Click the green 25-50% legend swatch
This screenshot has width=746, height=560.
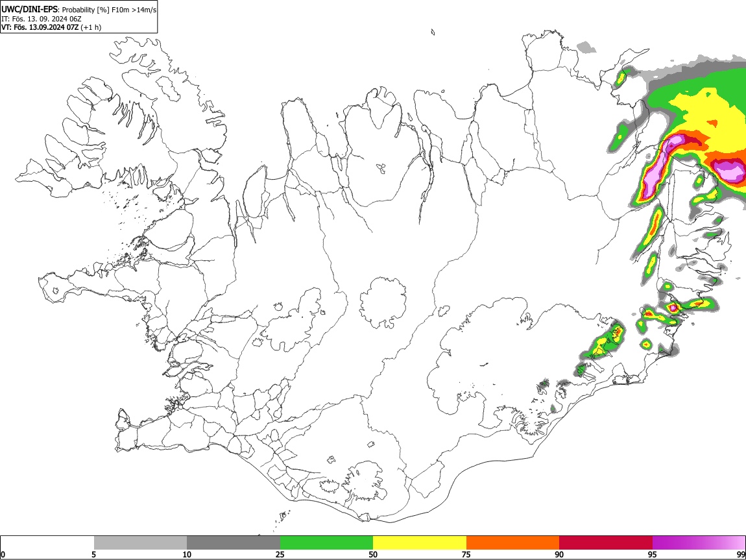pyautogui.click(x=326, y=543)
